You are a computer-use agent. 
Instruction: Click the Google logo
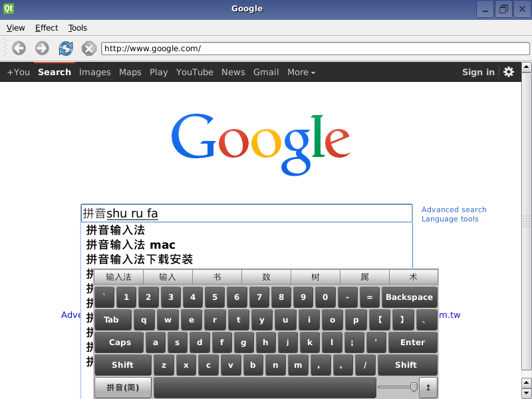[x=261, y=144]
